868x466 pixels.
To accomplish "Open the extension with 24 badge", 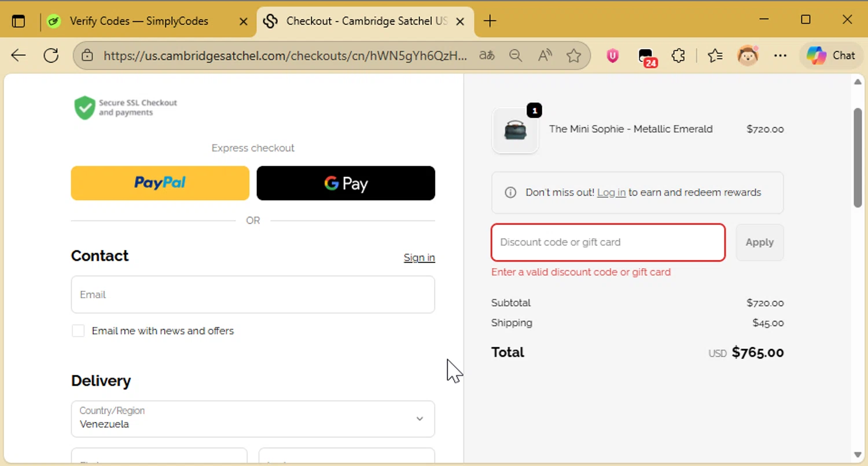I will pos(646,57).
